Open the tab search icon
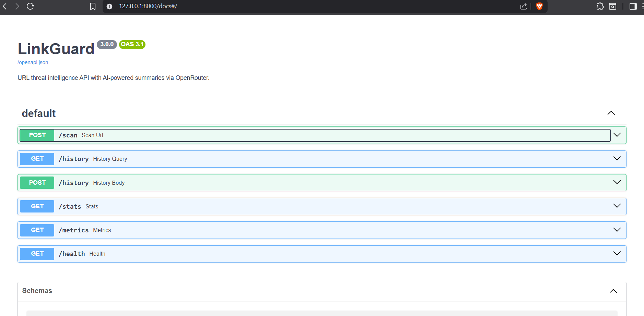644x316 pixels. pyautogui.click(x=613, y=6)
